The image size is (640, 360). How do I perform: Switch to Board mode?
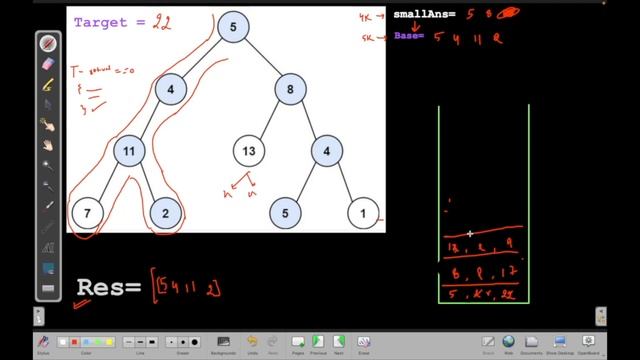pyautogui.click(x=488, y=344)
